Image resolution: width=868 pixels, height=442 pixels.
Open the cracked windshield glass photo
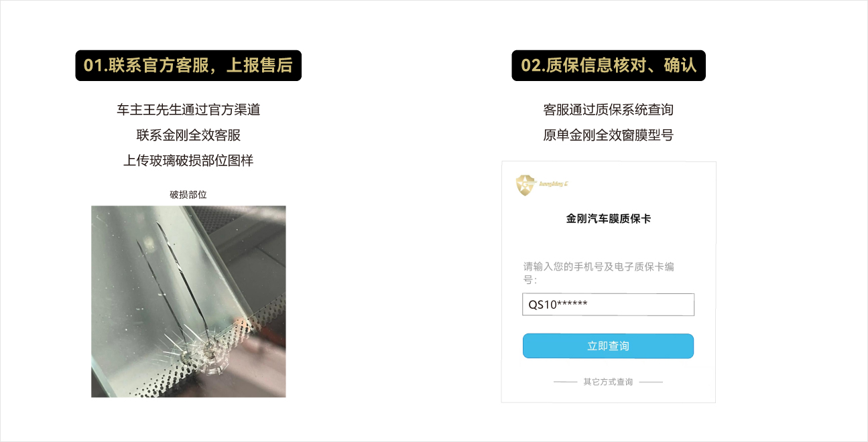188,301
